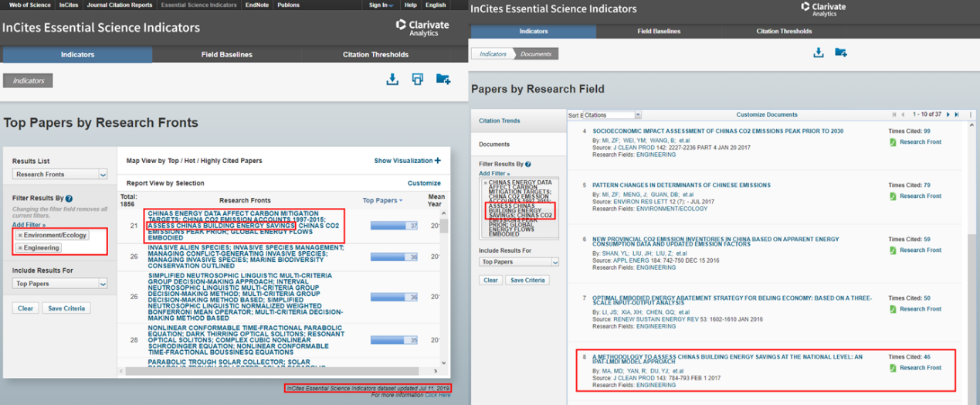Click Clear button in left window
This screenshot has height=405, width=980.
click(x=25, y=308)
